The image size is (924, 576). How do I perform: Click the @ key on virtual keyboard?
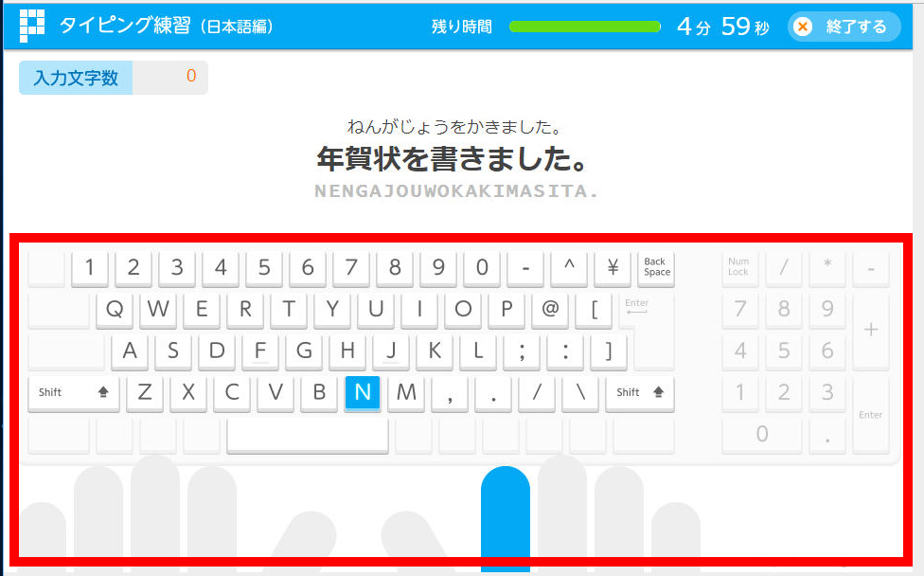click(x=550, y=310)
